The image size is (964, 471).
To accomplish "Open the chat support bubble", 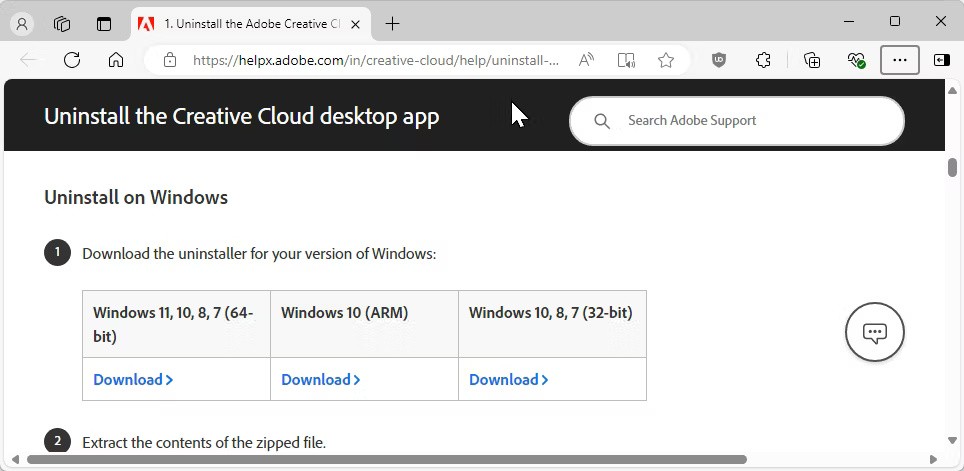I will click(x=875, y=333).
